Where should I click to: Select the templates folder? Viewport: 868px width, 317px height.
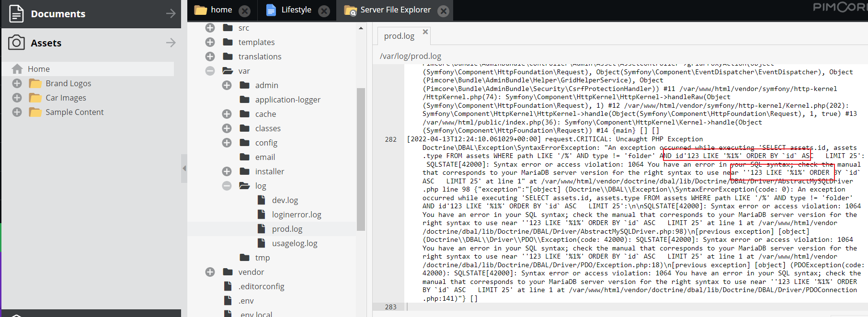point(256,42)
